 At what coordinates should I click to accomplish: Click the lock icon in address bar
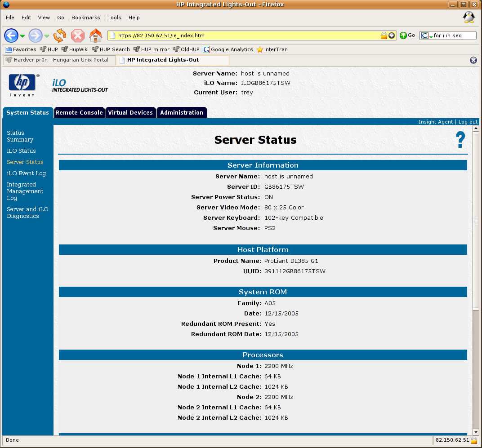coord(384,35)
